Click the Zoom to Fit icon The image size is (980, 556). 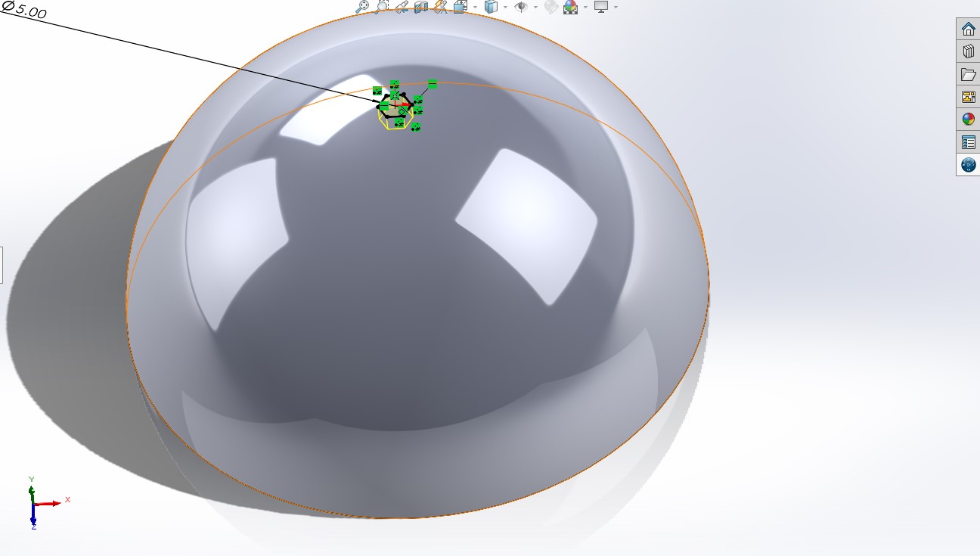point(361,7)
